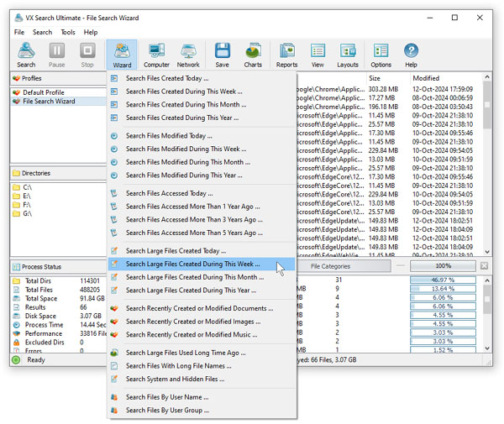Close the categories pane with the X button
504x424 pixels.
click(x=484, y=266)
